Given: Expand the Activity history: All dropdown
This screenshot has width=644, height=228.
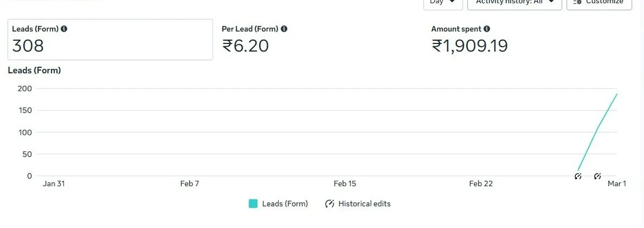Looking at the screenshot, I should coord(515,3).
